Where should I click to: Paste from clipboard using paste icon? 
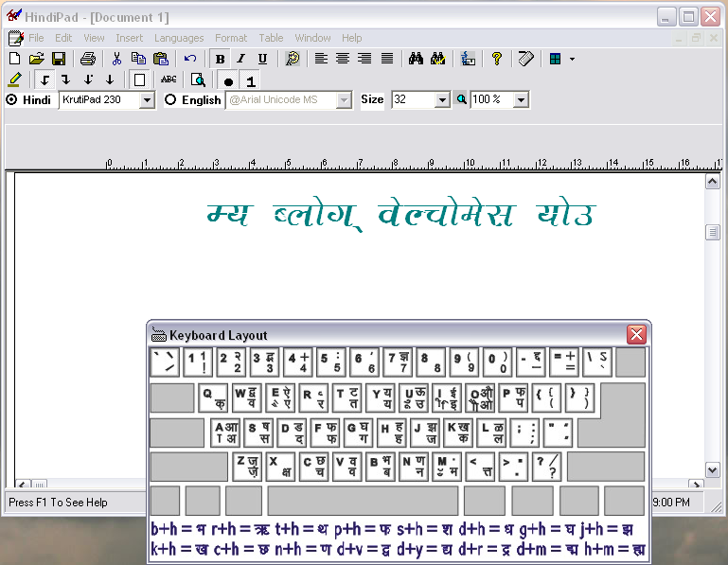point(161,59)
